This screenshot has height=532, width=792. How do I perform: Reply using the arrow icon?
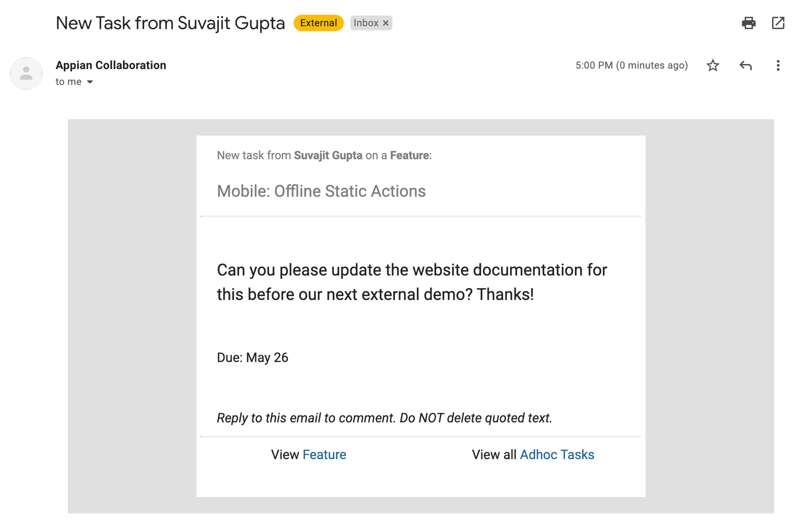pos(746,65)
